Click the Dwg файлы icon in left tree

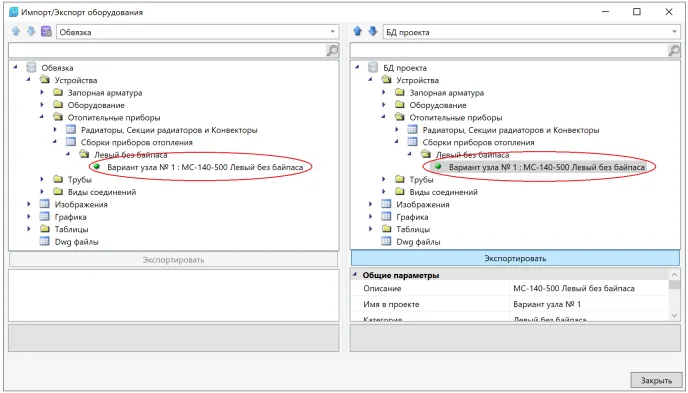(x=44, y=241)
